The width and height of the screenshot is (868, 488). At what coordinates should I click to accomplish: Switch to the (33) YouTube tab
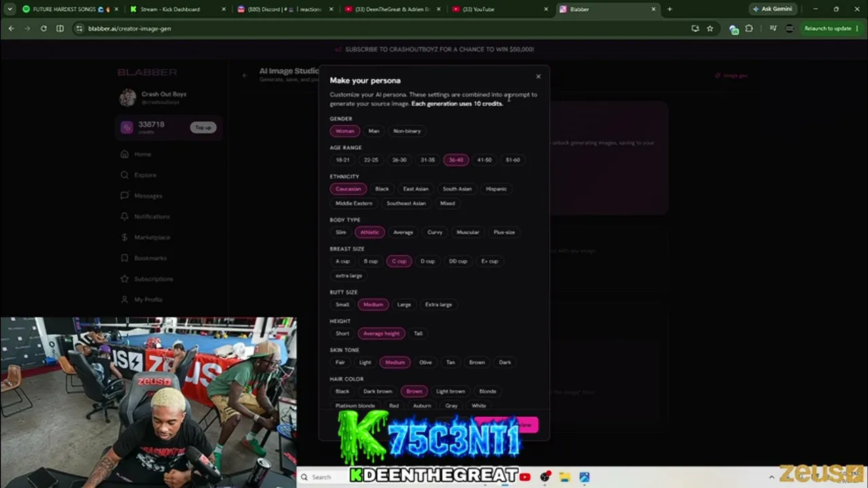500,9
